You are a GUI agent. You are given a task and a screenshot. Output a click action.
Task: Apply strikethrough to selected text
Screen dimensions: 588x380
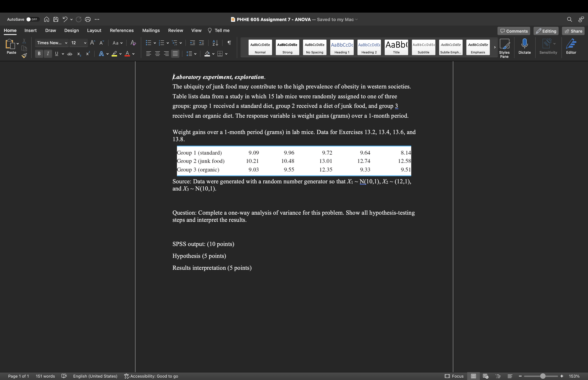[x=70, y=54]
